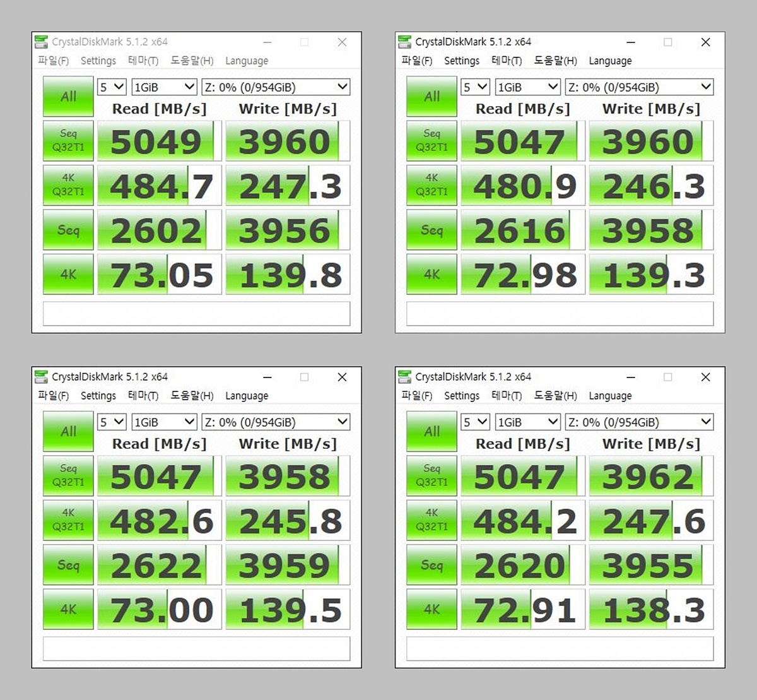Select 484.7 read value in top-left window
The height and width of the screenshot is (700, 757).
point(160,185)
